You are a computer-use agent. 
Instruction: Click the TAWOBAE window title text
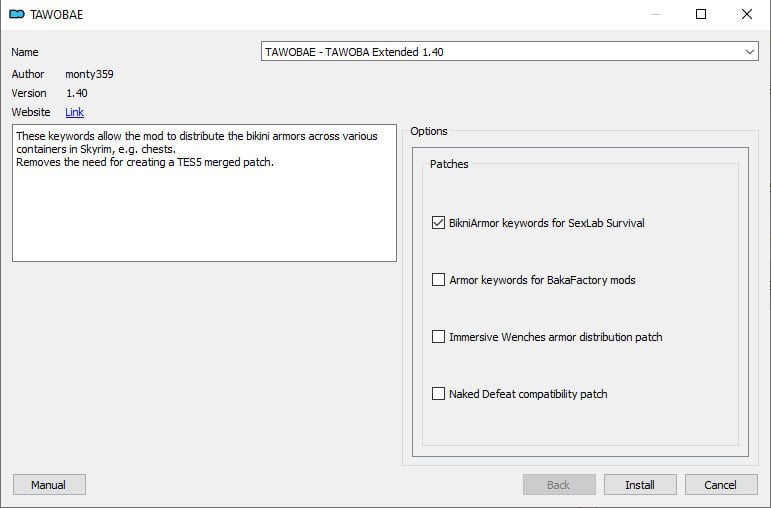(x=57, y=14)
